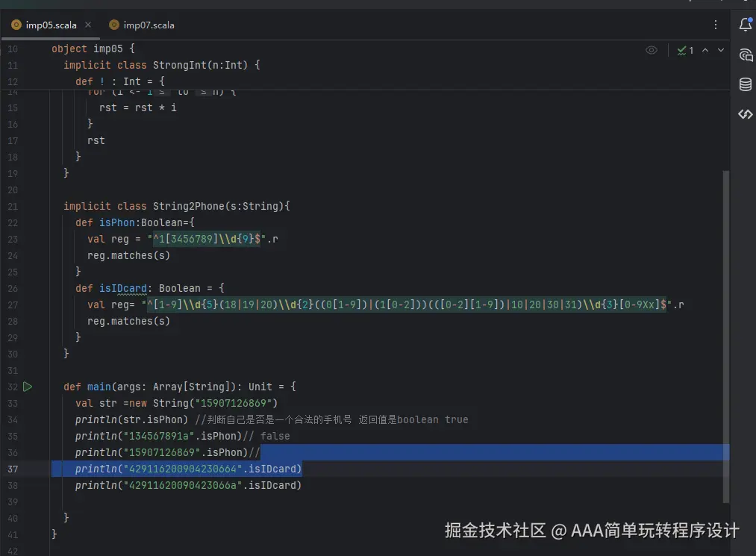Click the code exchange icon in right sidebar
The image size is (756, 556).
[745, 114]
